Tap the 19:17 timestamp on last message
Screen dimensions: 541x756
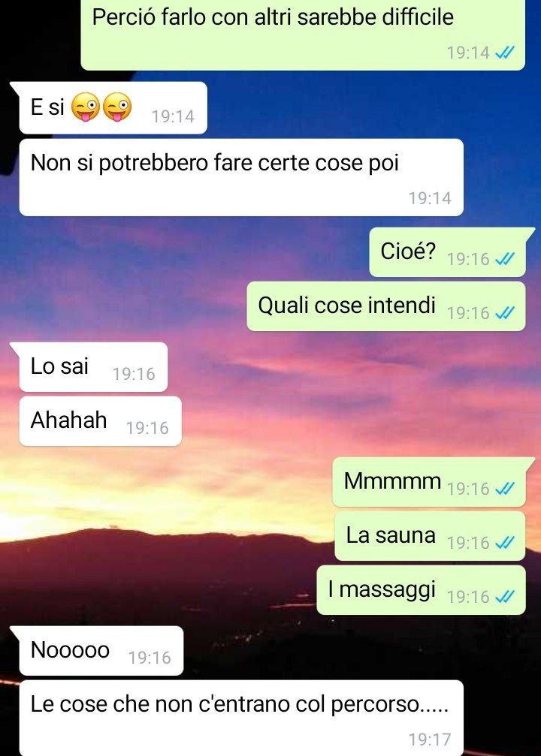pos(430,739)
